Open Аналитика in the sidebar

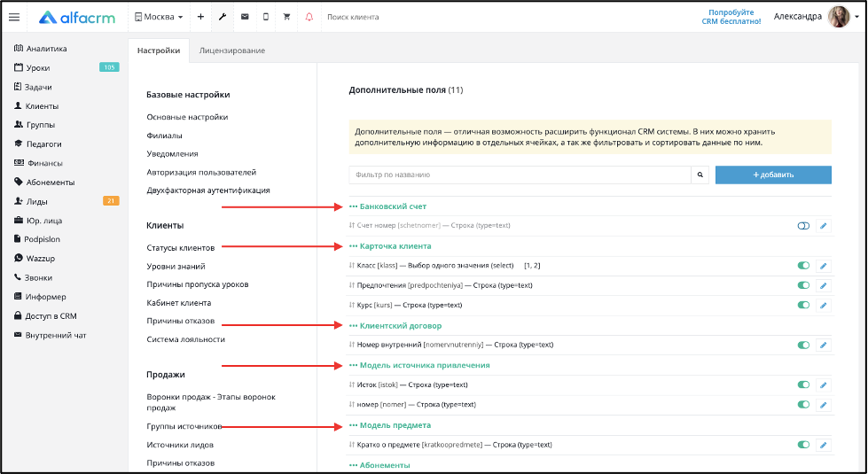click(x=41, y=49)
